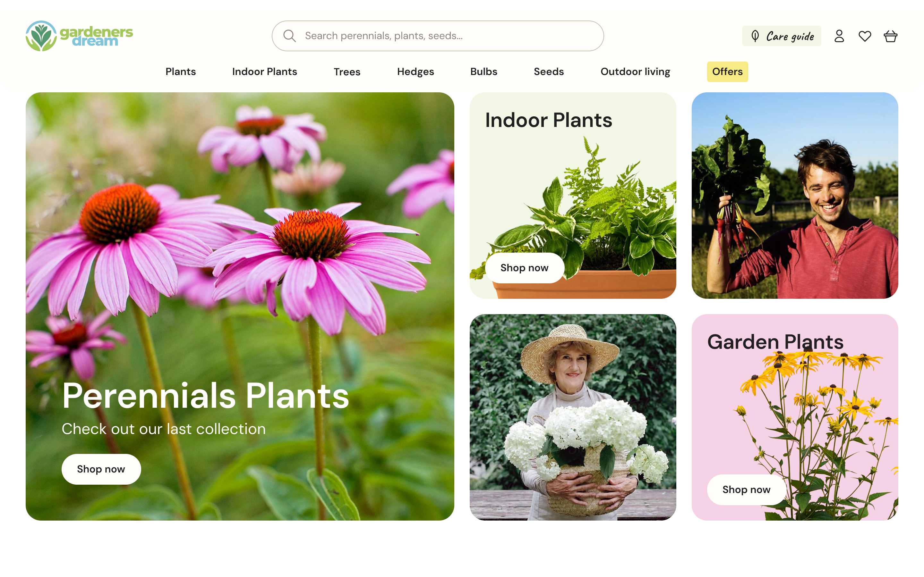Select Indoor Plants in the navigation
The width and height of the screenshot is (924, 577).
click(264, 72)
